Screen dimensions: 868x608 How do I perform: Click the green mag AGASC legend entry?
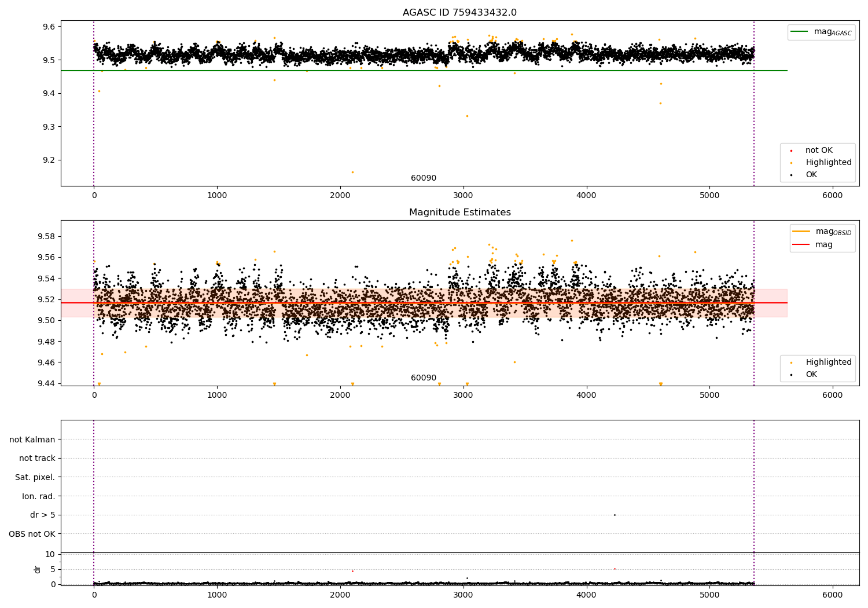[x=821, y=32]
